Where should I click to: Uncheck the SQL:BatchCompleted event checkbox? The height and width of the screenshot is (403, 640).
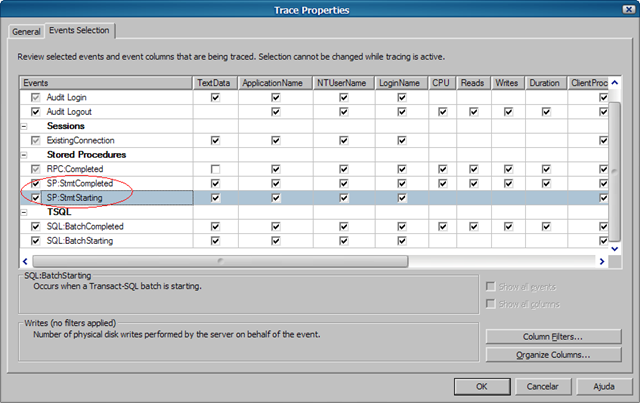tap(37, 227)
